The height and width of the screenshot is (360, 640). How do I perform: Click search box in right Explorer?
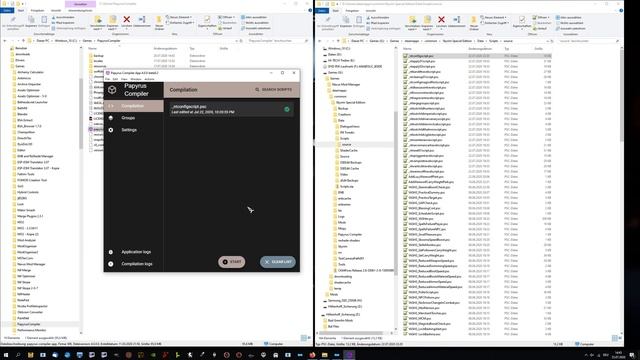tap(589, 41)
